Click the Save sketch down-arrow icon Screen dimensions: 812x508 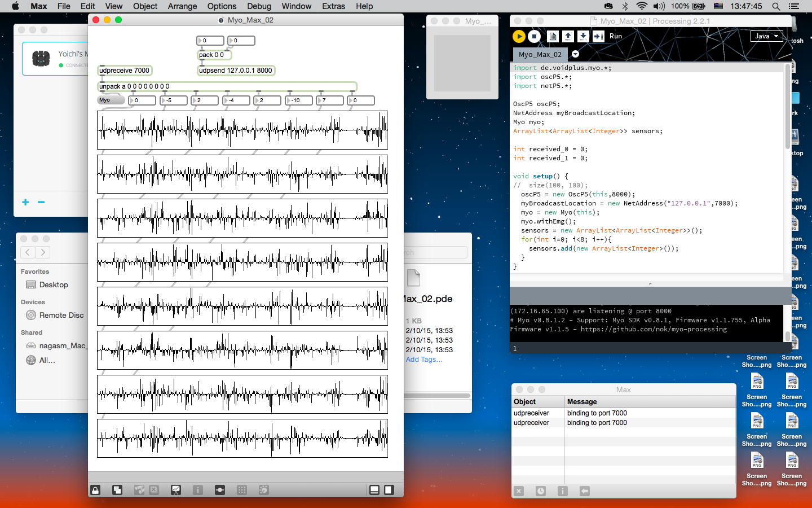click(x=583, y=36)
